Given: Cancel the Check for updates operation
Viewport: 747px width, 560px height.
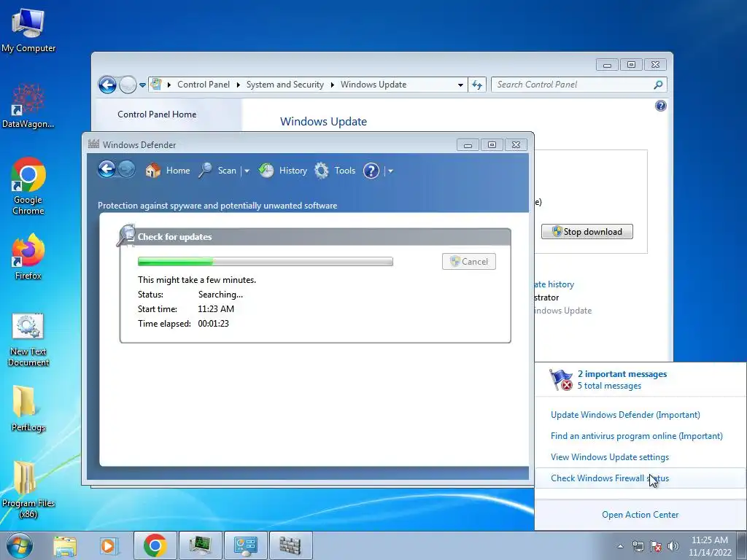Looking at the screenshot, I should pos(469,262).
